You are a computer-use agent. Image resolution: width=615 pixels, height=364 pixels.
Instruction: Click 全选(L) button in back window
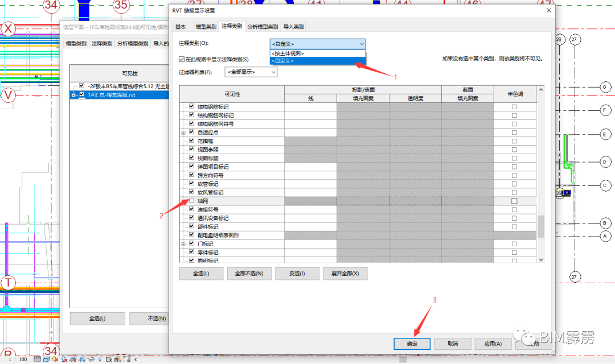click(x=97, y=318)
